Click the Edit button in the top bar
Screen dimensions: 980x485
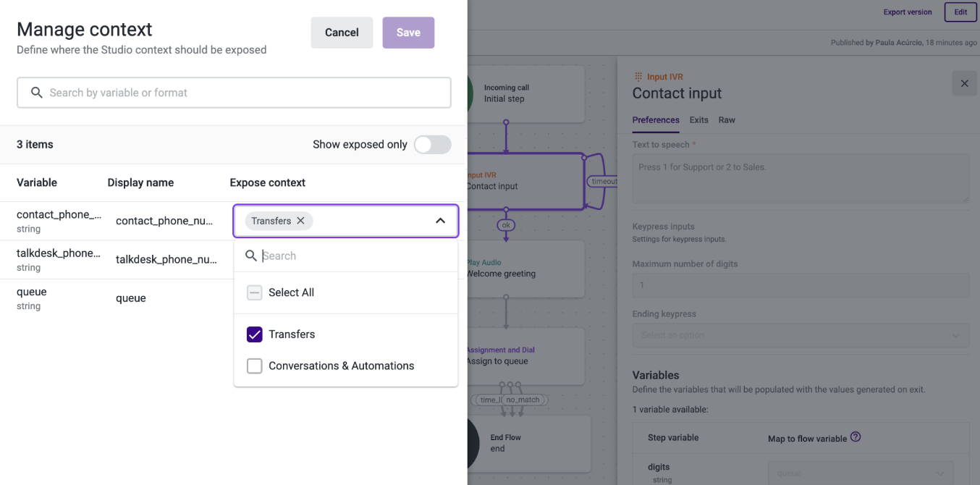tap(960, 12)
